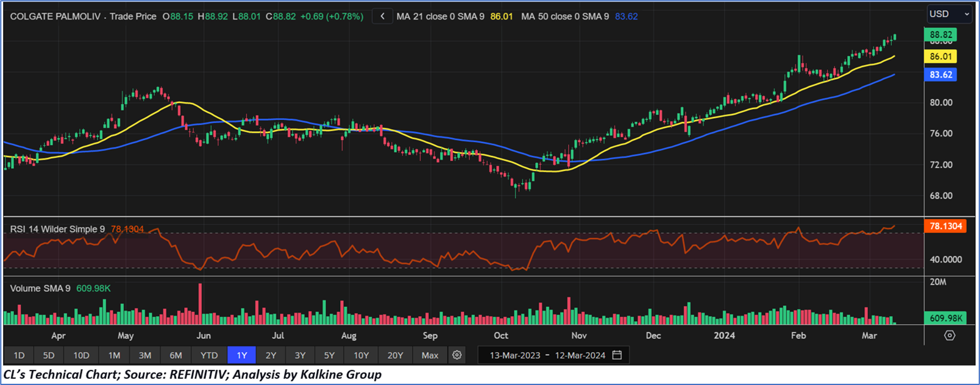Click the 78.1304 value beside the RSI label

tap(127, 229)
